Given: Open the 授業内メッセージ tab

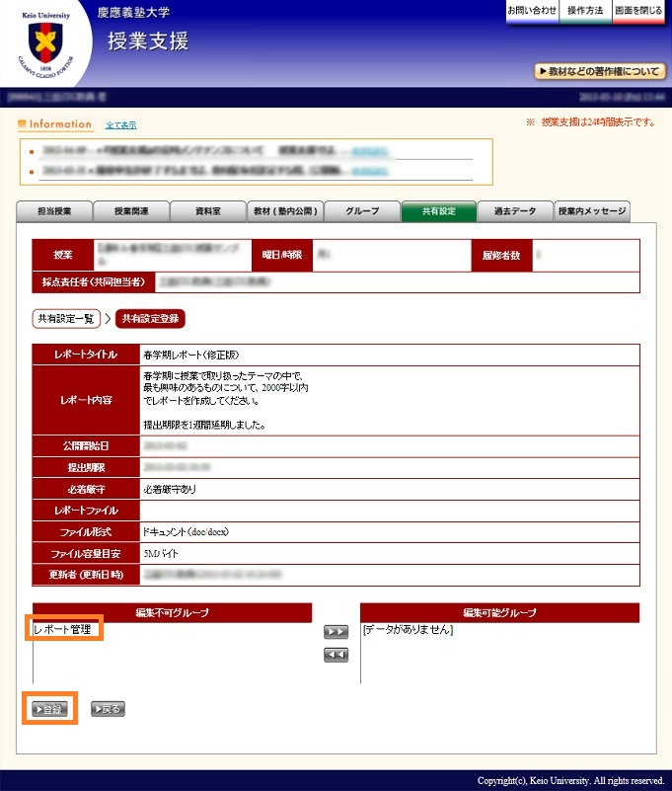Looking at the screenshot, I should coord(592,211).
